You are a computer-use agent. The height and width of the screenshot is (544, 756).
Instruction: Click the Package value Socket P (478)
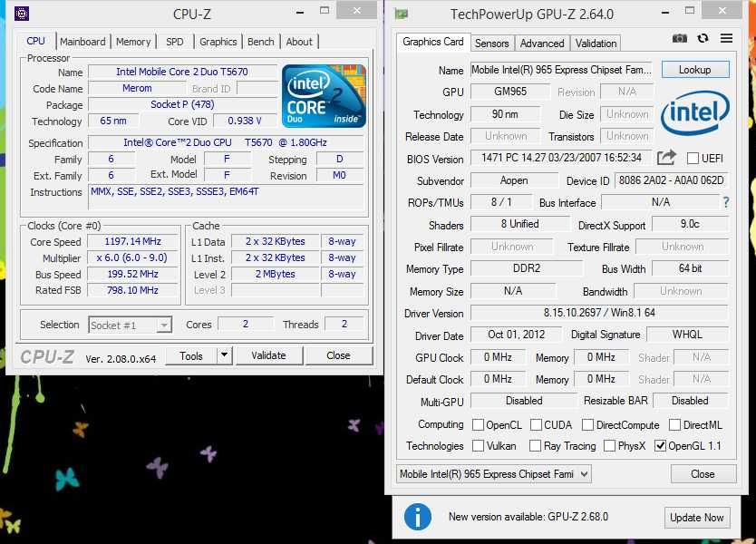[182, 104]
